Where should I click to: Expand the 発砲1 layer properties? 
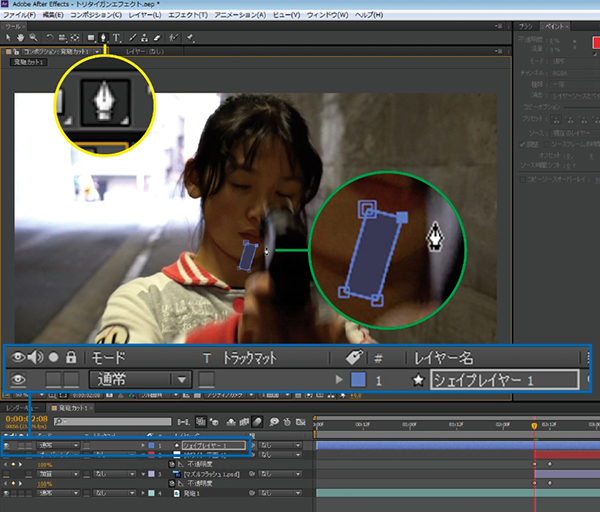point(143,493)
